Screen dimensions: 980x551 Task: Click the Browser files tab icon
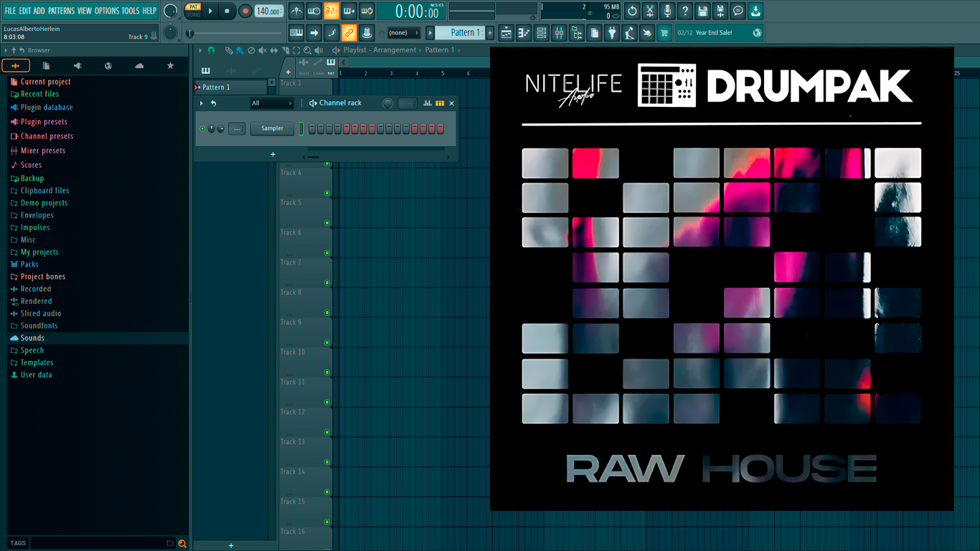(46, 66)
